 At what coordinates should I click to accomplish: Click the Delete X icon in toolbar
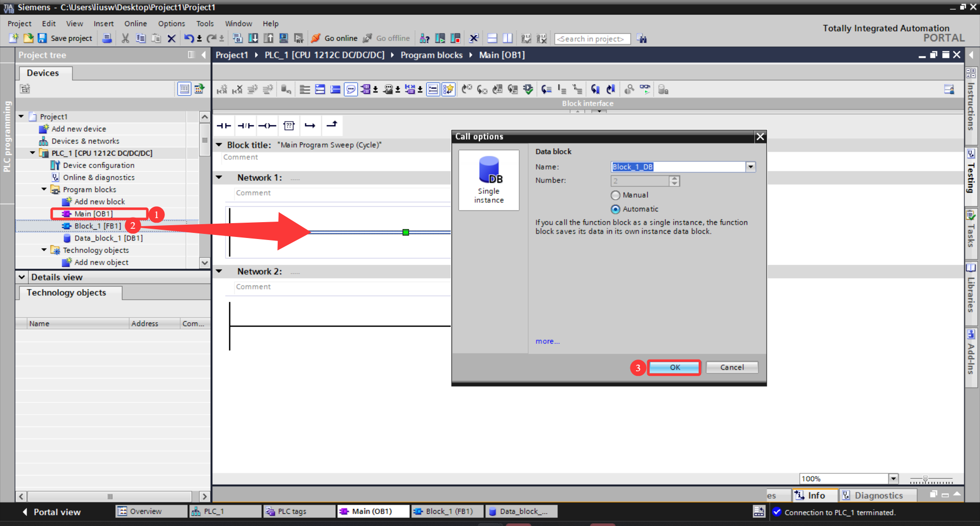click(171, 38)
